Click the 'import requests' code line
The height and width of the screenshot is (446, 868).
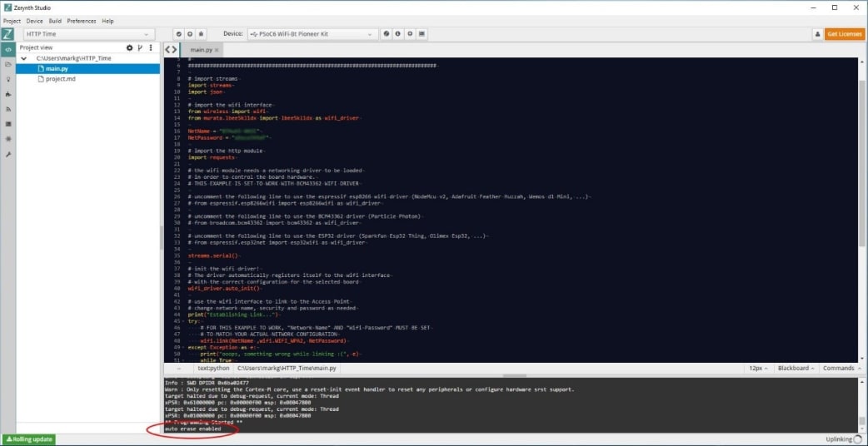click(212, 157)
